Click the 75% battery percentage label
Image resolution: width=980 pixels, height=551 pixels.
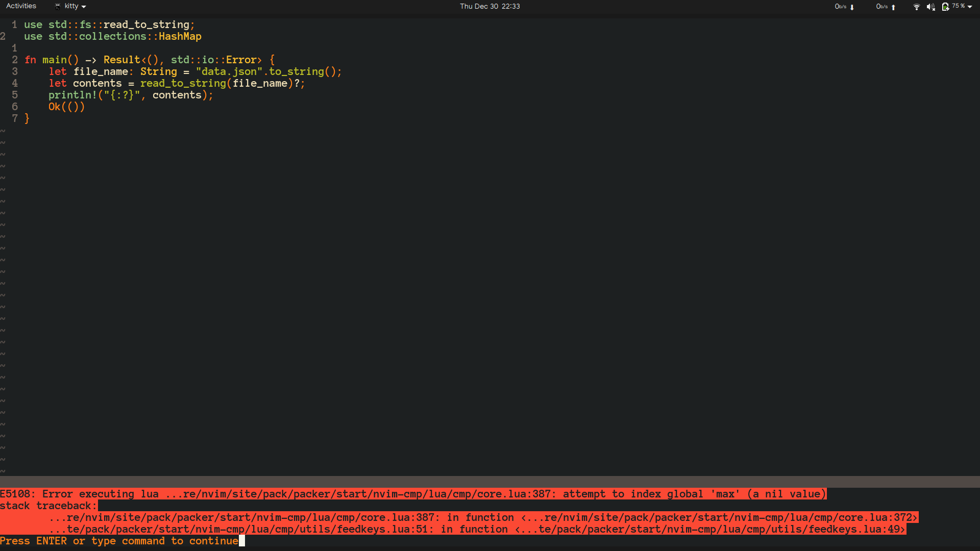(x=957, y=7)
